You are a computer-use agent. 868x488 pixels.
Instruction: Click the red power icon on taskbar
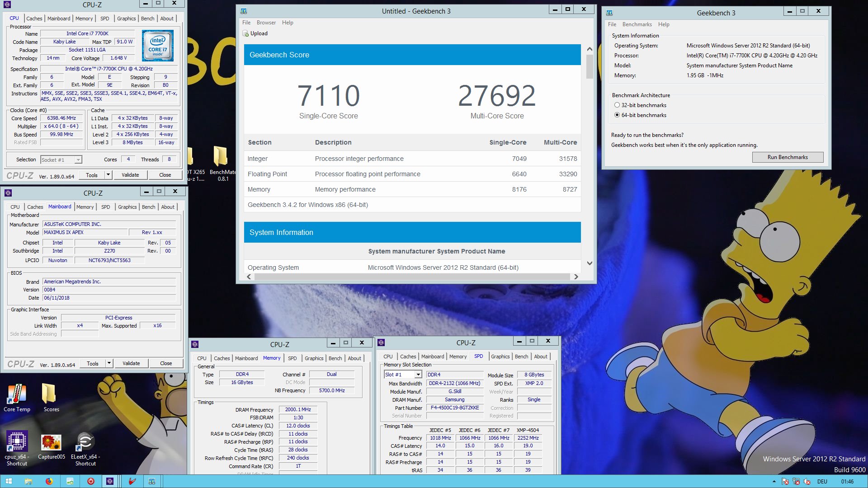[x=90, y=481]
